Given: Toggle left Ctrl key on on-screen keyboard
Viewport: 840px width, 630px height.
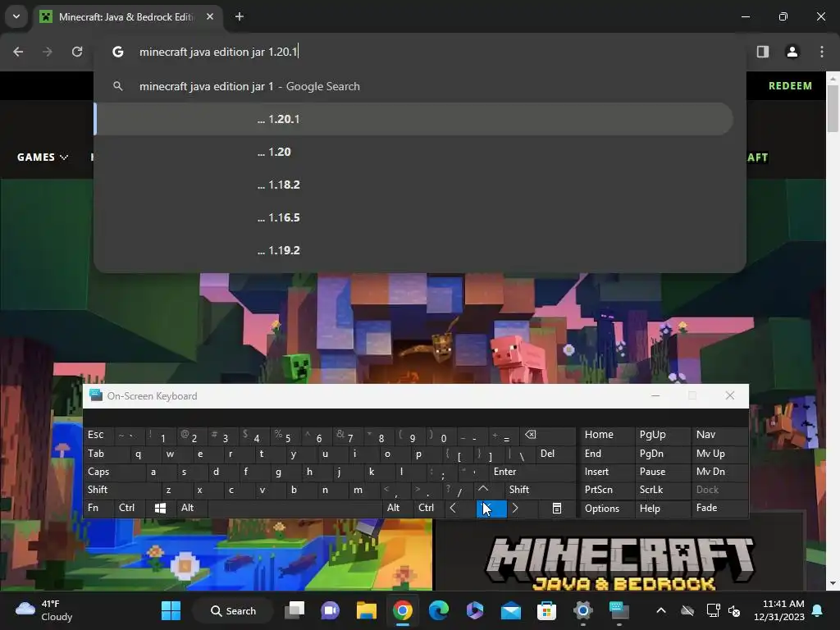Looking at the screenshot, I should click(x=129, y=508).
